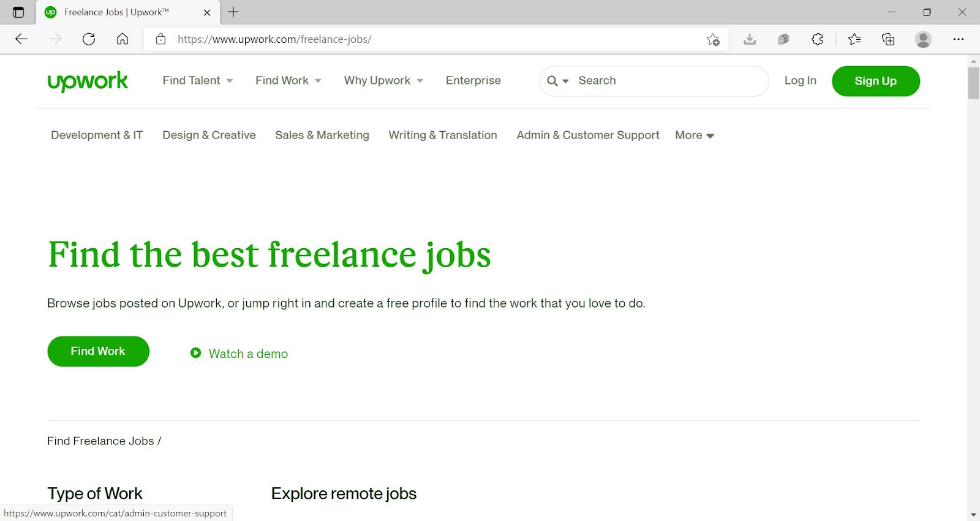
Task: Select Admin & Customer Support category
Action: 588,135
